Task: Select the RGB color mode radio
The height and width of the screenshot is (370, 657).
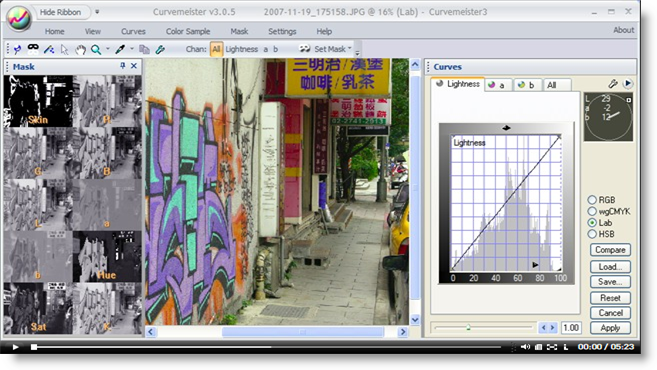Action: (592, 200)
